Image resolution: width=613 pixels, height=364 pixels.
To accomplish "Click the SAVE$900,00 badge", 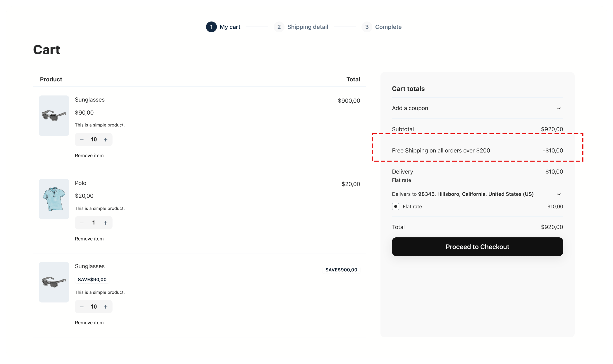I will (341, 270).
